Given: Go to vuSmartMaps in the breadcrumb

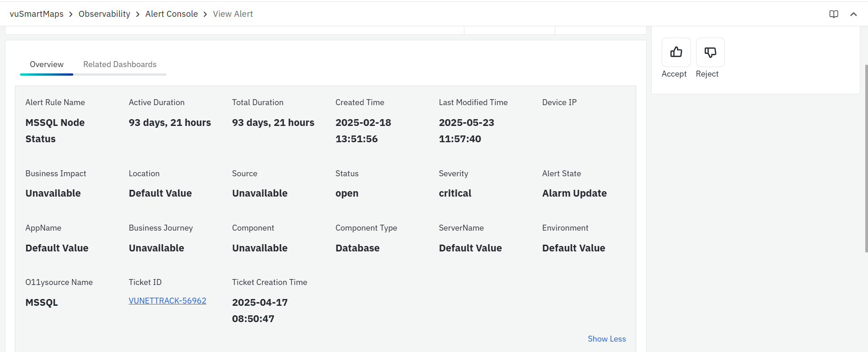Looking at the screenshot, I should coord(37,14).
